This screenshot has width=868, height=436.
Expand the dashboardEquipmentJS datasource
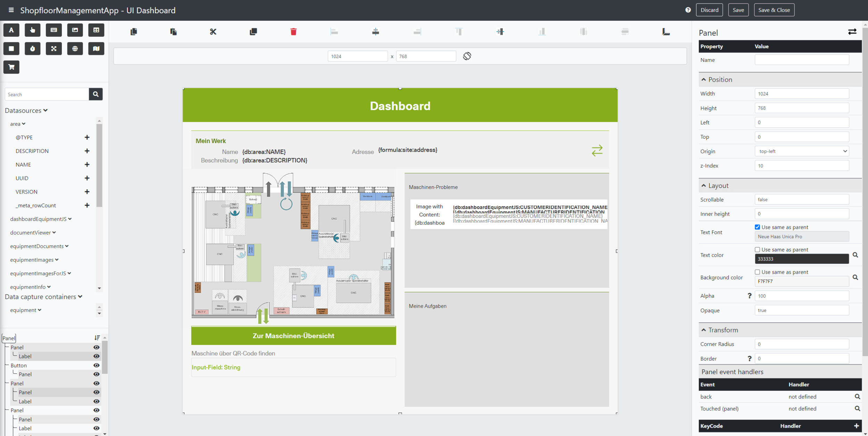tap(69, 219)
